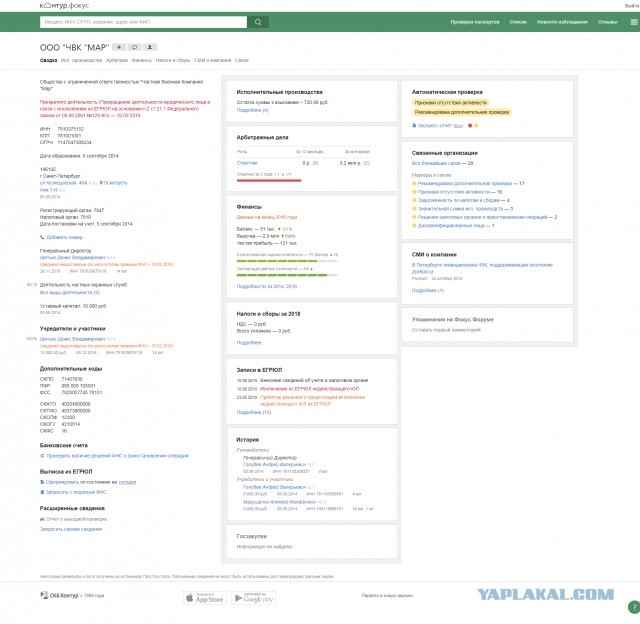Open Марущенко Алексей link in История
This screenshot has height=624, width=640.
(x=280, y=502)
